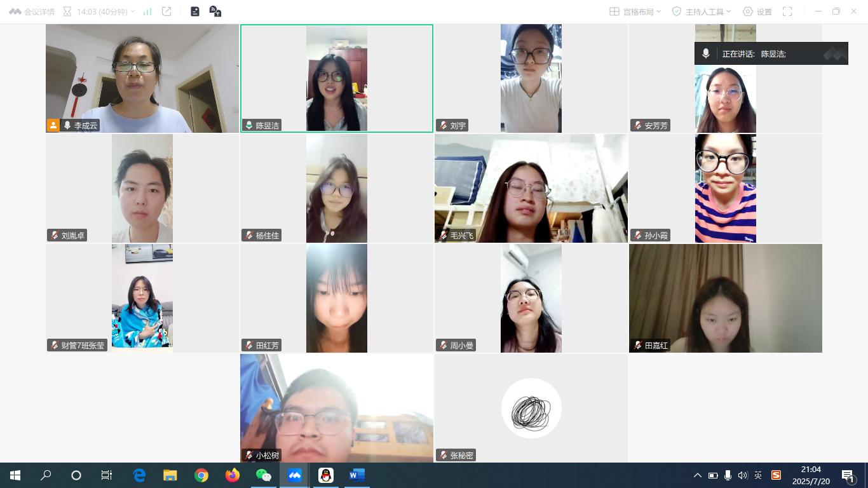
Task: Toggle microphone icon on 李成云's tile
Action: pos(67,126)
